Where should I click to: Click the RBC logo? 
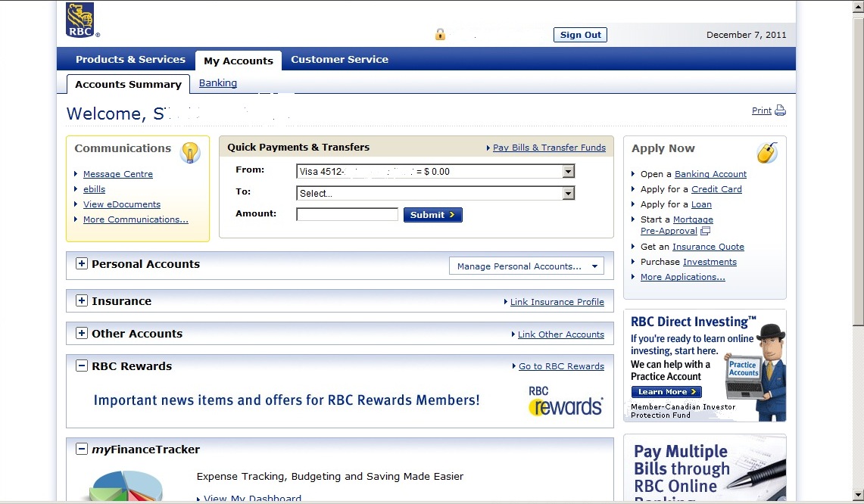80,20
